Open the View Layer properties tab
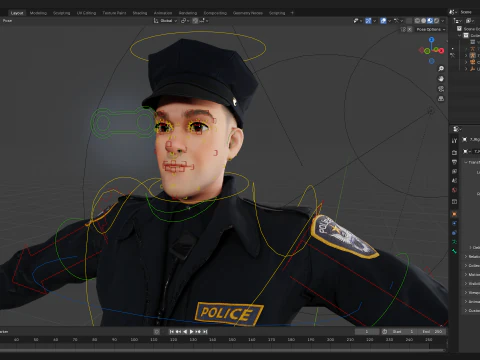 click(x=454, y=171)
